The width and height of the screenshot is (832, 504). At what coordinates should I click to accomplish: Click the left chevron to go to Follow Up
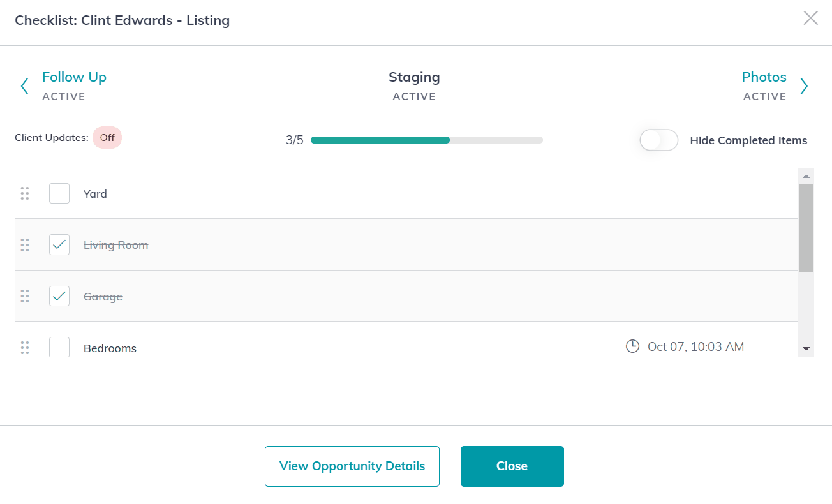[x=24, y=85]
